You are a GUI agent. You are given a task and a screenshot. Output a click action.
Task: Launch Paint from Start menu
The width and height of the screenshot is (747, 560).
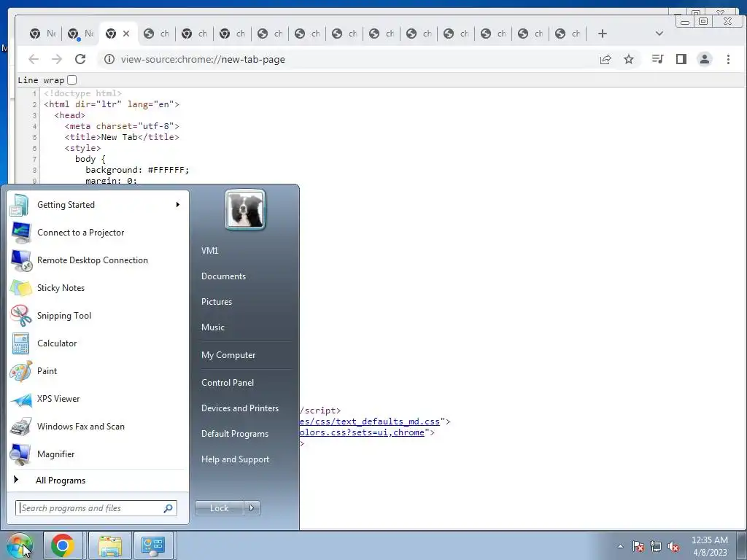pos(98,371)
